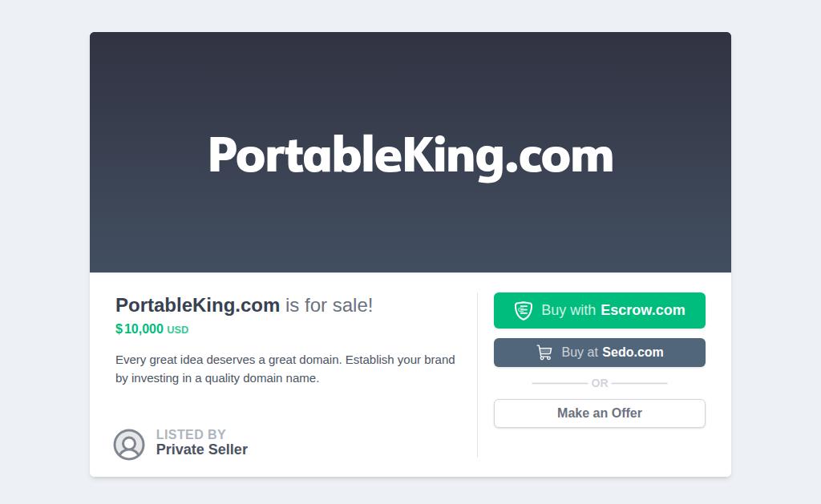
Task: Click the private seller avatar icon
Action: pyautogui.click(x=129, y=445)
